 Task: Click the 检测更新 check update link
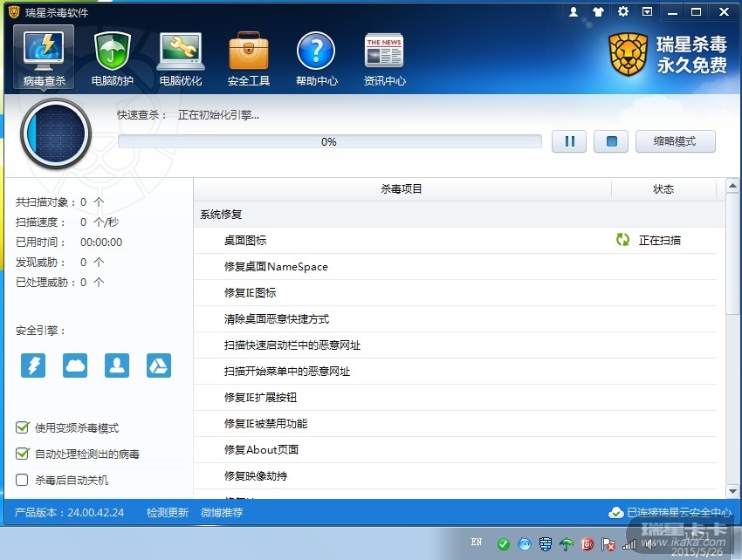[168, 513]
